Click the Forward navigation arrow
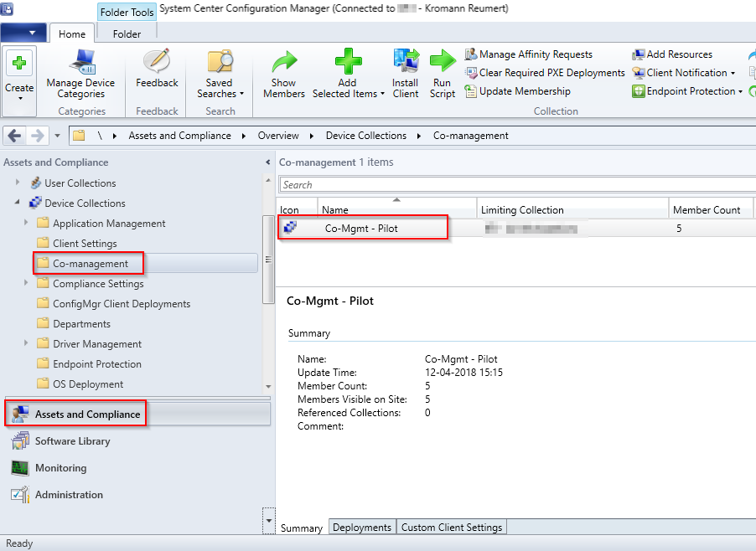This screenshot has width=756, height=551. pos(37,136)
